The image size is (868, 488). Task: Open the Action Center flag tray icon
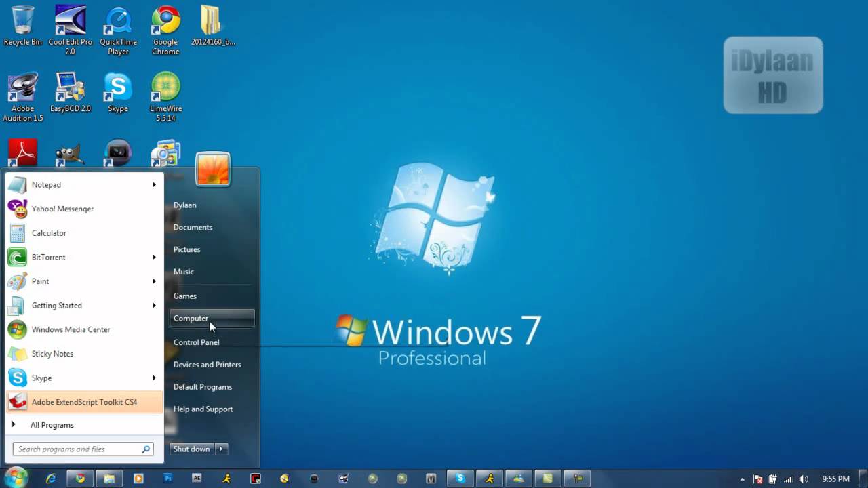(758, 479)
